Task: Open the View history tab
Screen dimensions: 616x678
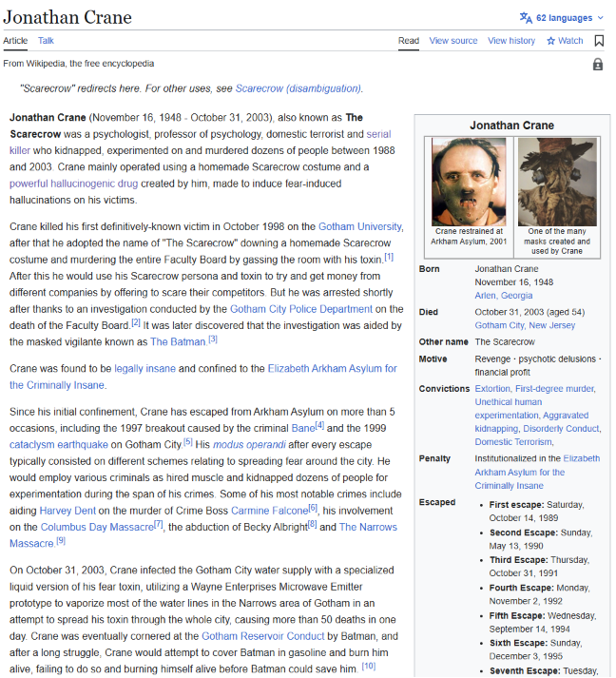Action: coord(511,41)
